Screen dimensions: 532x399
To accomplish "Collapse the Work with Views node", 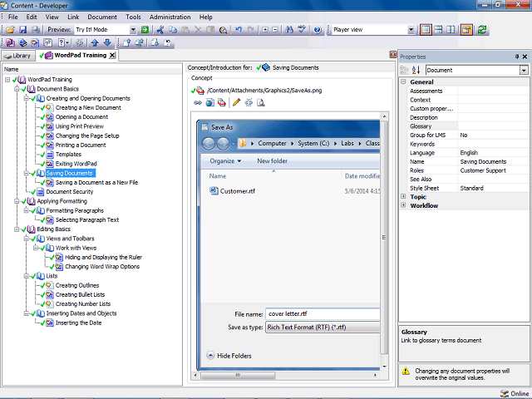I will coord(36,248).
